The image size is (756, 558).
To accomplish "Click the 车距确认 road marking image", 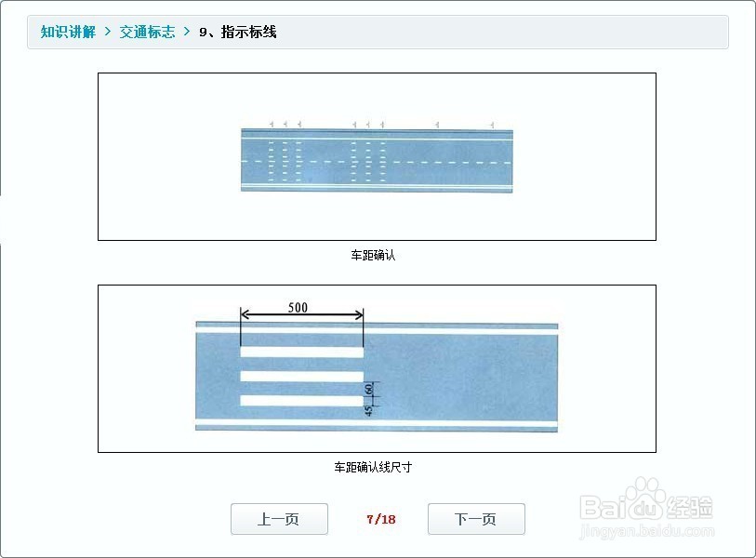I will point(377,157).
